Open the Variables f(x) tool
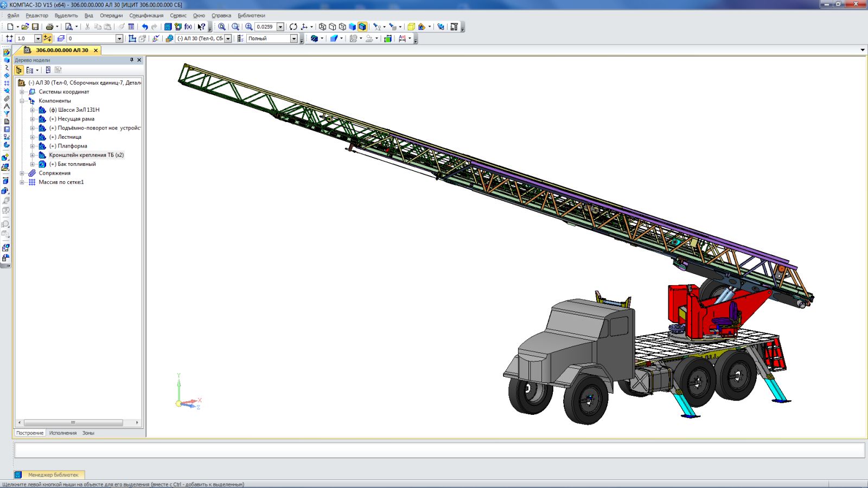 (x=188, y=27)
